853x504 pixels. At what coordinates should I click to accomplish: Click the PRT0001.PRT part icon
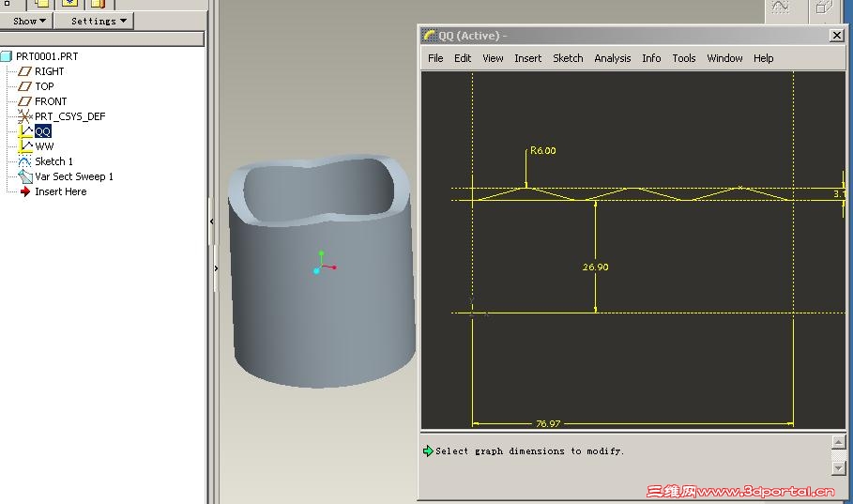pos(7,56)
